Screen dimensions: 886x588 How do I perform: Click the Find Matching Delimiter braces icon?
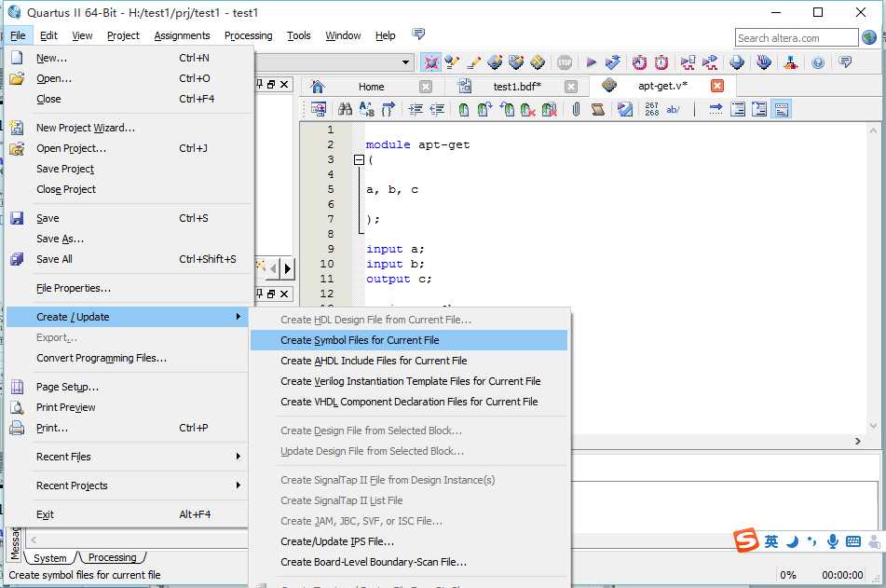tap(388, 108)
